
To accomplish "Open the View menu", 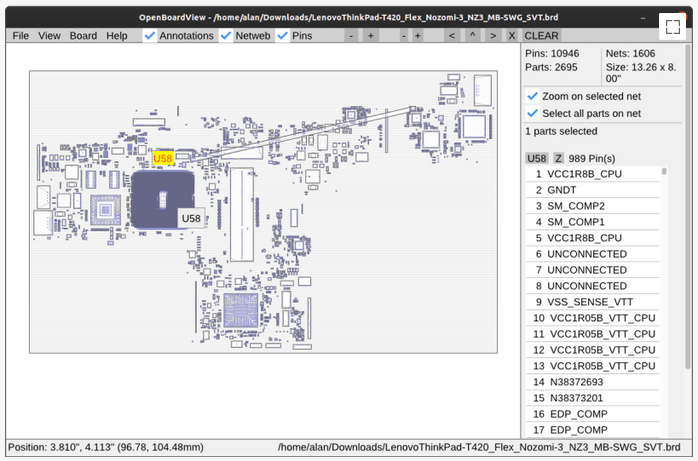I will click(49, 36).
